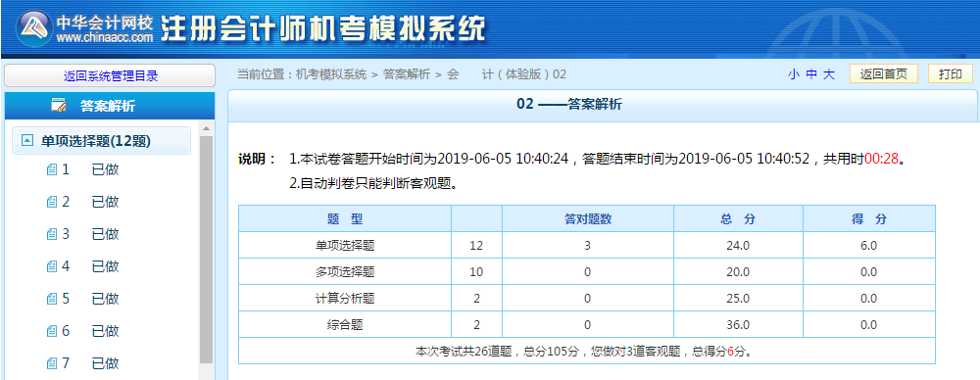Click the 答案解析 panel header icon
This screenshot has width=980, height=380.
60,106
